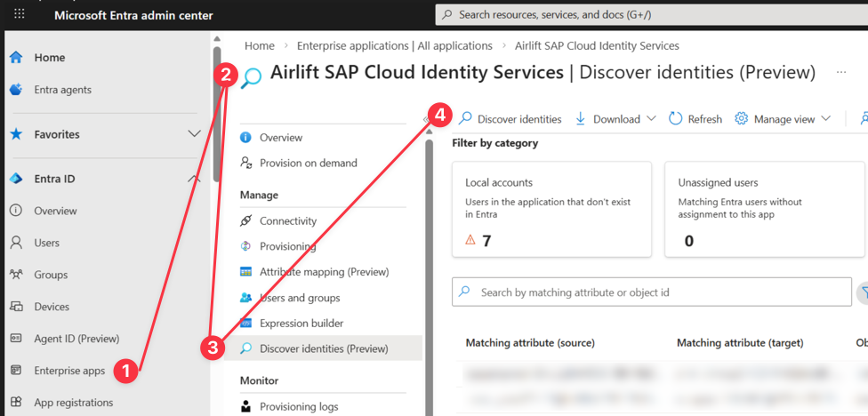Image resolution: width=868 pixels, height=416 pixels.
Task: Click the Groups people icon
Action: pyautogui.click(x=16, y=275)
